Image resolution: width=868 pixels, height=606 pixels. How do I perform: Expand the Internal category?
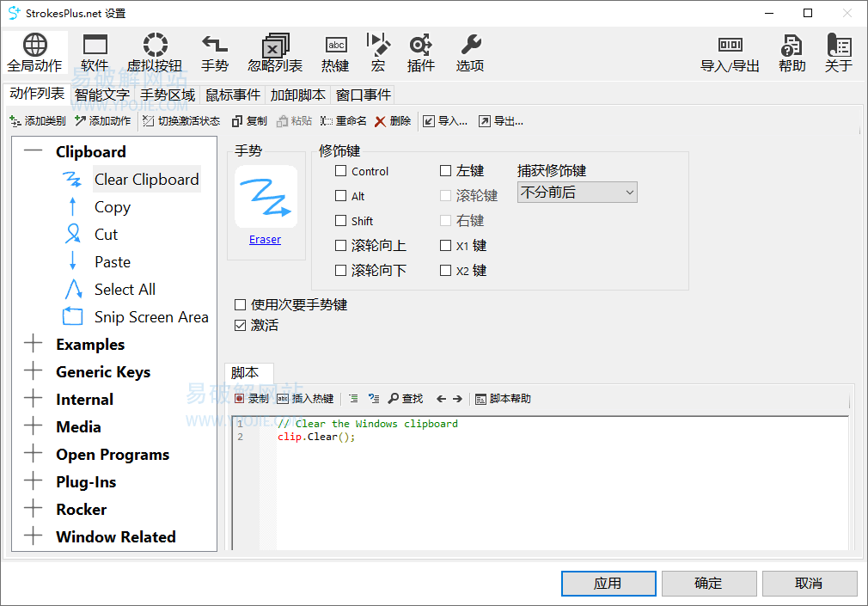tap(34, 398)
